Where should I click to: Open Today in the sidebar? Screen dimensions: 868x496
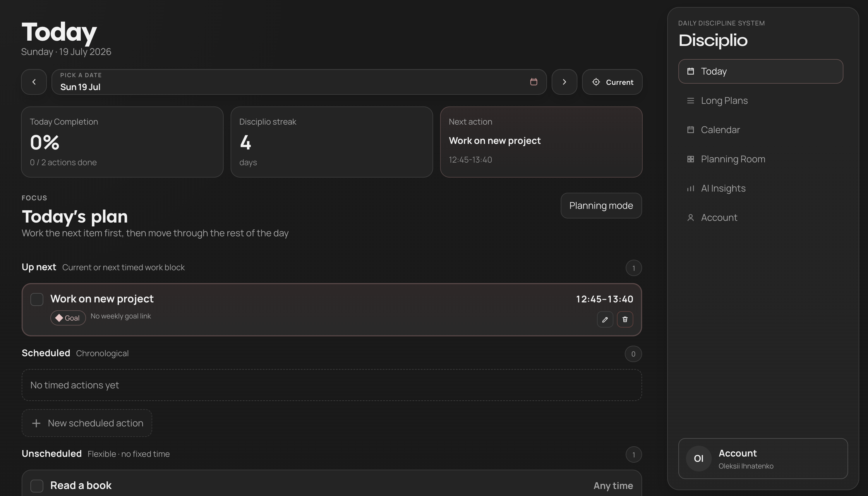pyautogui.click(x=761, y=71)
